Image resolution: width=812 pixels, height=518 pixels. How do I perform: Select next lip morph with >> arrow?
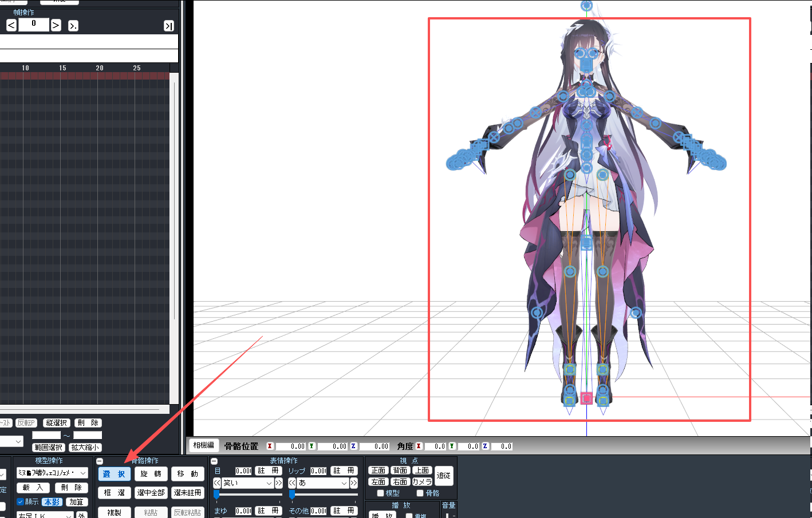pyautogui.click(x=354, y=483)
